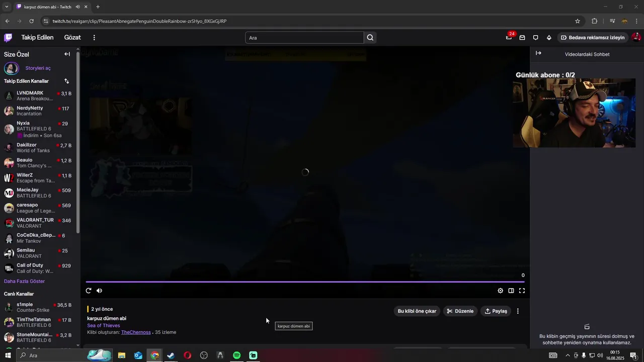Open Twitch notifications with 24 badge
The height and width of the screenshot is (362, 644).
pos(509,38)
